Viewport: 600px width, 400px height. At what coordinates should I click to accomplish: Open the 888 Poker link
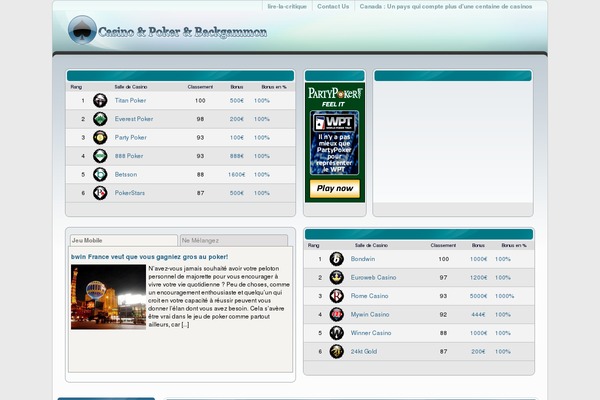click(x=129, y=156)
